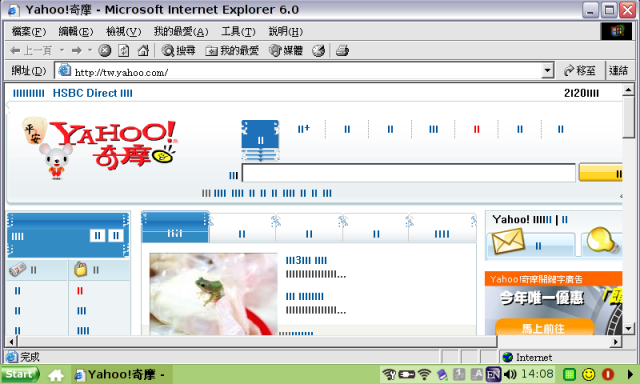The image size is (640, 384).
Task: Open the 工具(T) menu
Action: click(238, 31)
